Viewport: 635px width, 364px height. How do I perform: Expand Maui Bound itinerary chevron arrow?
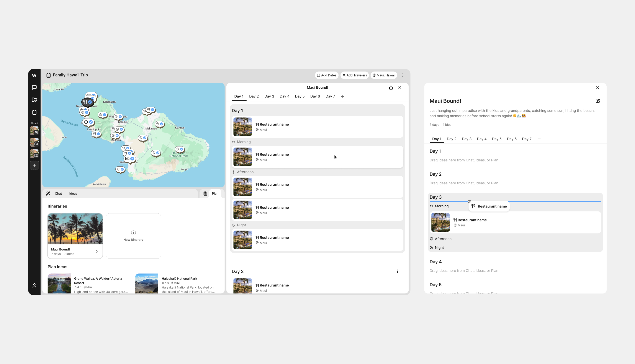pos(97,252)
